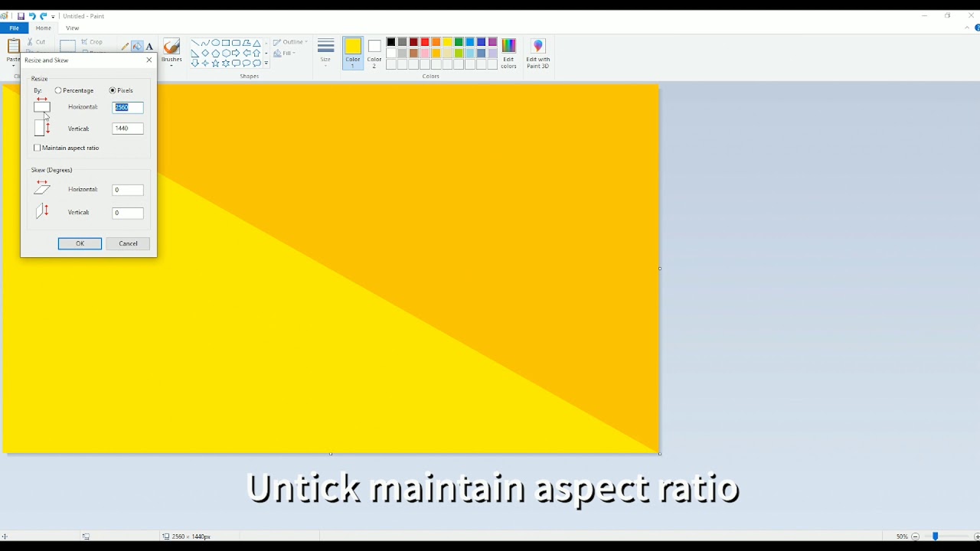Image resolution: width=980 pixels, height=551 pixels.
Task: Pick the purple color swatch
Action: point(492,42)
